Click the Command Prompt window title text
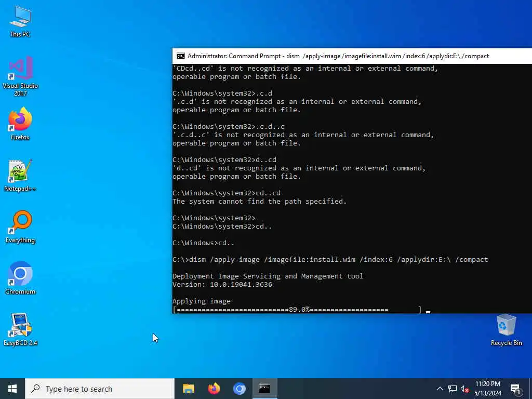Viewport: 532px width, 399px height. coord(338,56)
